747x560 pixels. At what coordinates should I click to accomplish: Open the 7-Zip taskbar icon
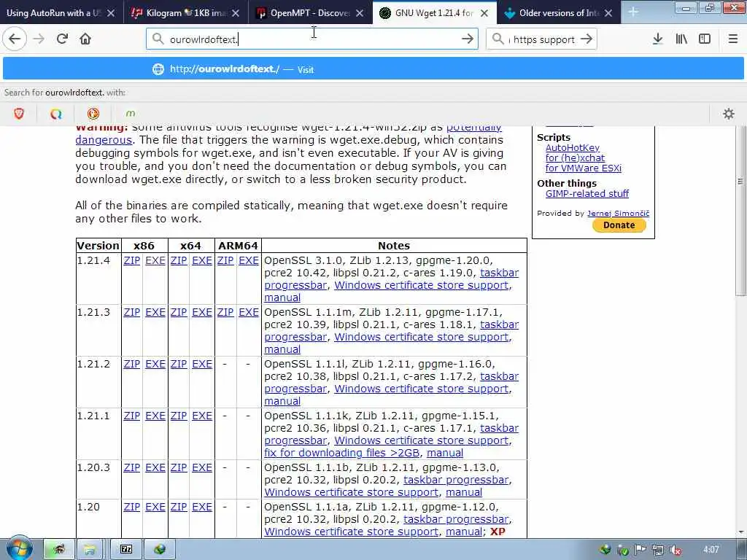126,549
